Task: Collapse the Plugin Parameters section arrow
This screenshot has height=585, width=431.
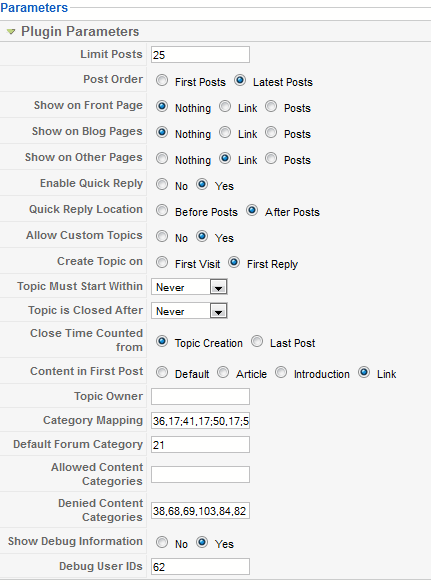Action: click(x=11, y=32)
